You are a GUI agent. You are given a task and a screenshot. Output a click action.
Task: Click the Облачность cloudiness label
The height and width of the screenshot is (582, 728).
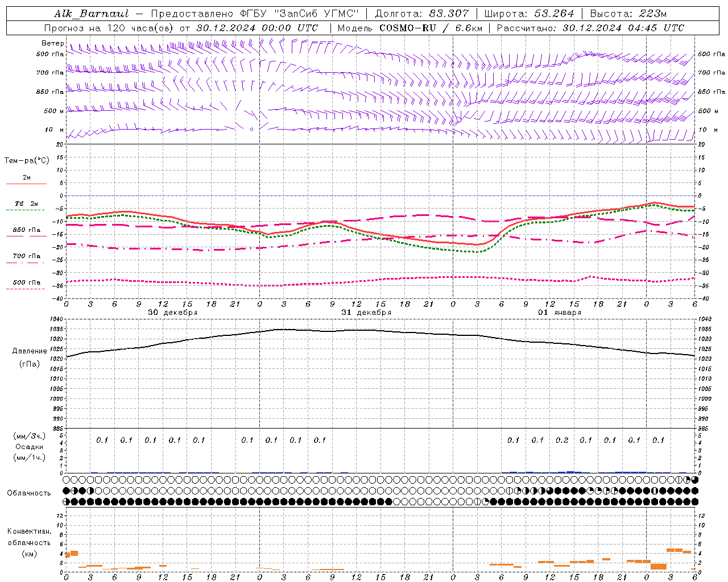(29, 493)
